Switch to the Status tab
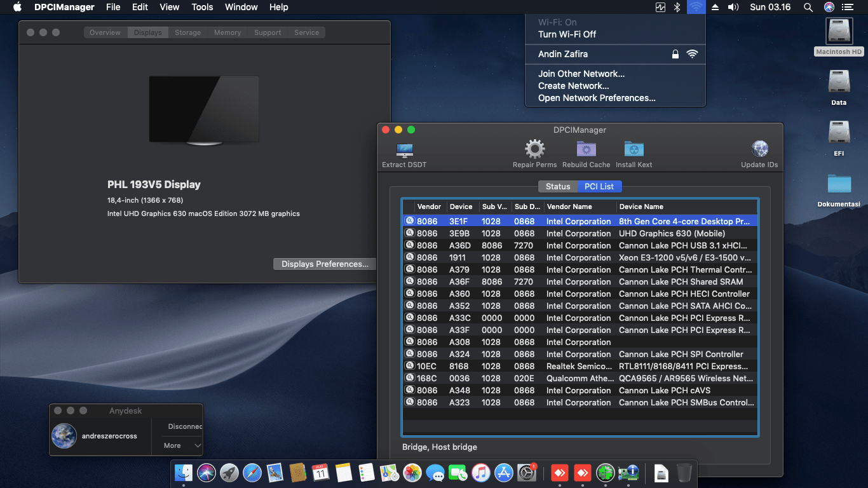 click(x=558, y=186)
